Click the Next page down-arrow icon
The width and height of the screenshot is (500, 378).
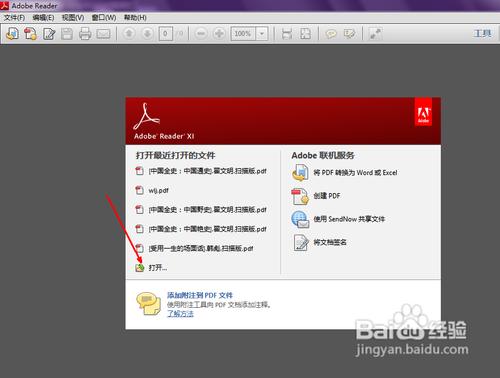pyautogui.click(x=147, y=34)
